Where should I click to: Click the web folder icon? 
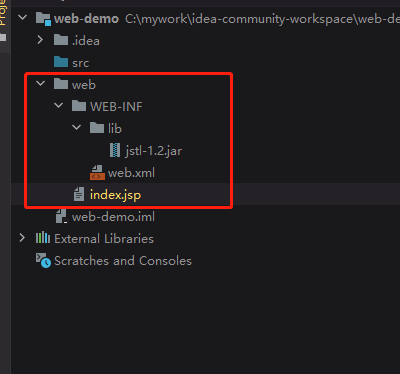click(x=61, y=84)
